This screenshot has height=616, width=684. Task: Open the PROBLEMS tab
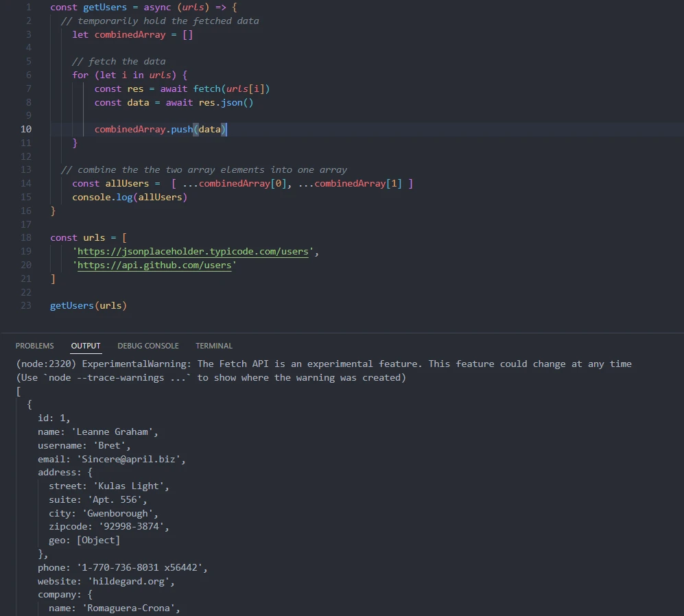click(34, 345)
